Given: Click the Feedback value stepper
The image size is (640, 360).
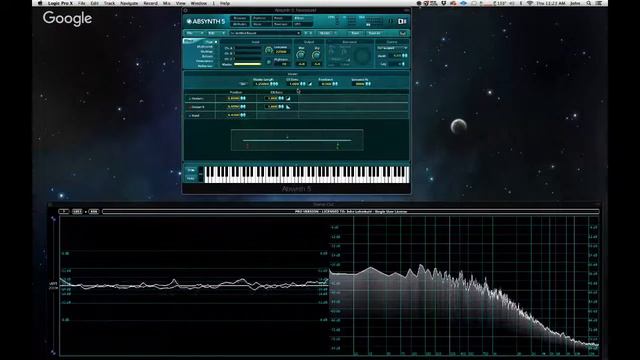Looking at the screenshot, I should [335, 84].
